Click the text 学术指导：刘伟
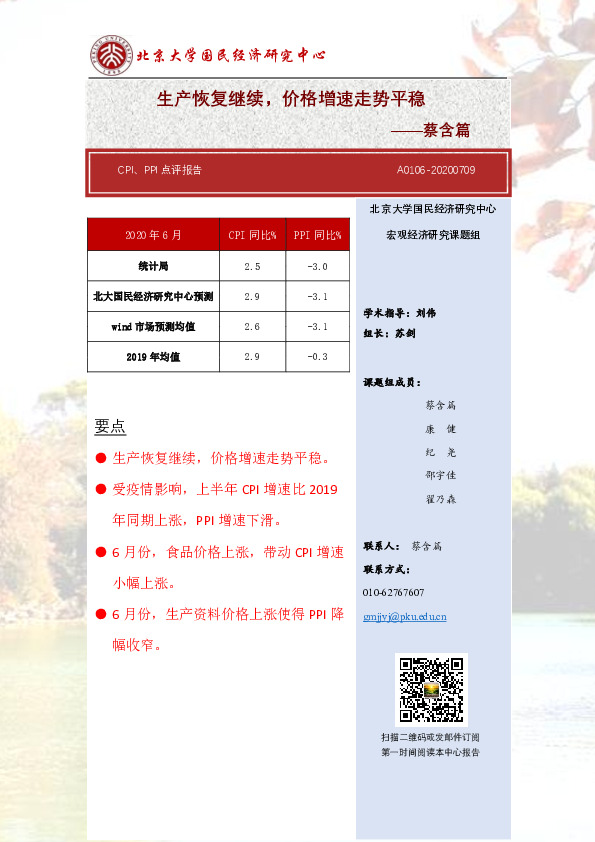Viewport: 595px width, 842px height. [x=400, y=313]
